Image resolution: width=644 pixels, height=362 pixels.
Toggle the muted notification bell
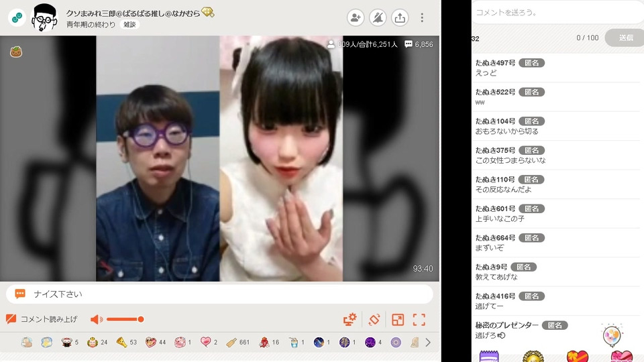coord(378,17)
